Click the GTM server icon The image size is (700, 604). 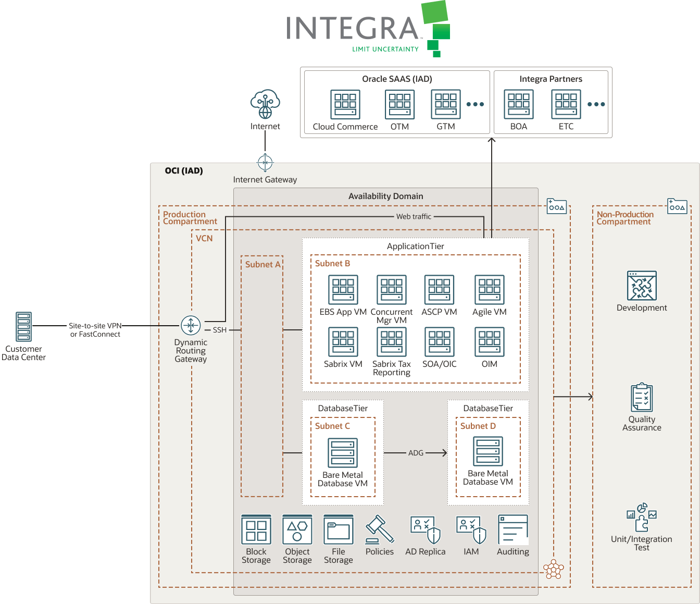446,104
